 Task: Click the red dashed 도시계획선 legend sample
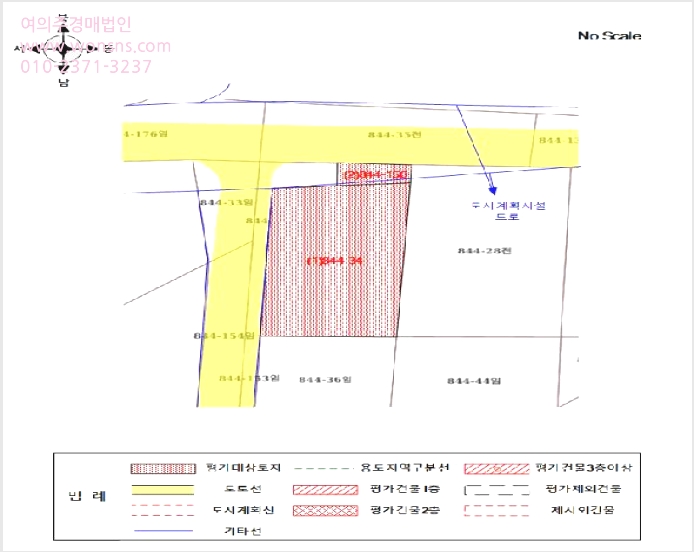163,510
